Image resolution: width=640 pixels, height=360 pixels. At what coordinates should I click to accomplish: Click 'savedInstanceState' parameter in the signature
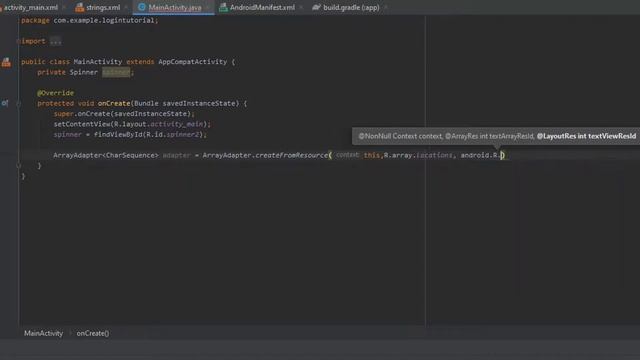(x=199, y=103)
